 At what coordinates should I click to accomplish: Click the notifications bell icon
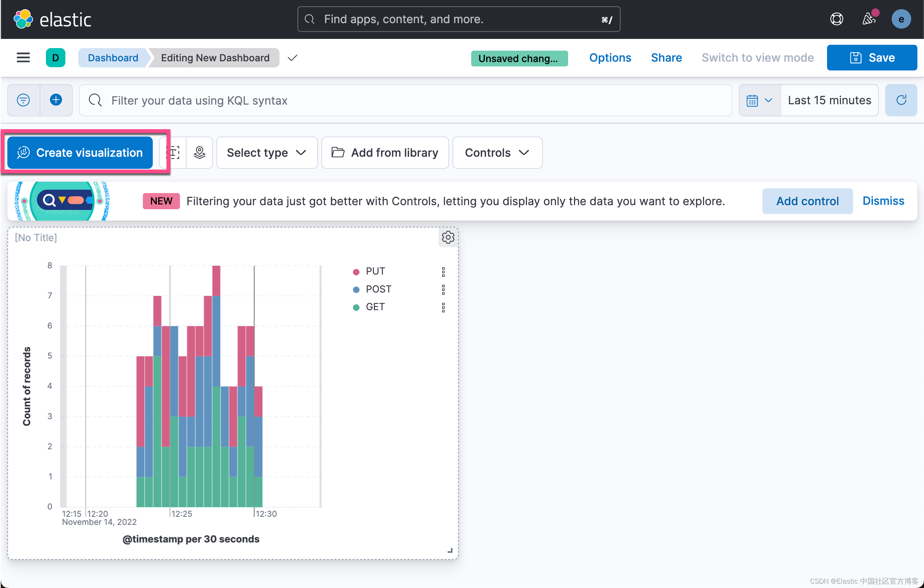(868, 18)
